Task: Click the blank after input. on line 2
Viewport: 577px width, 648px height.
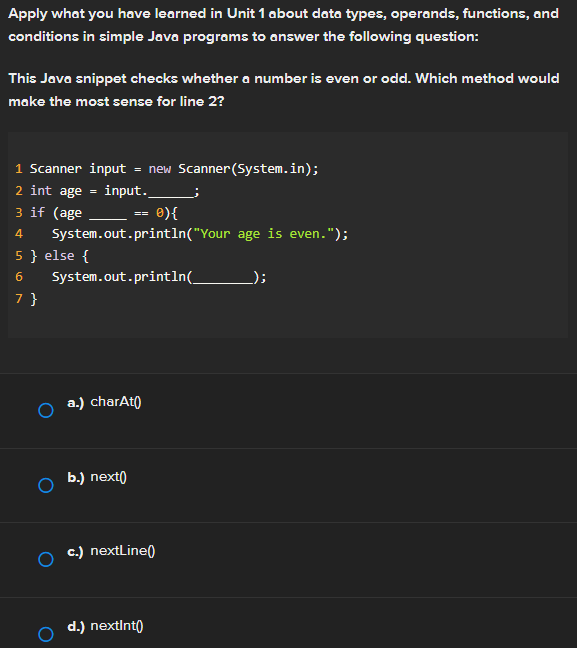Action: [x=171, y=192]
